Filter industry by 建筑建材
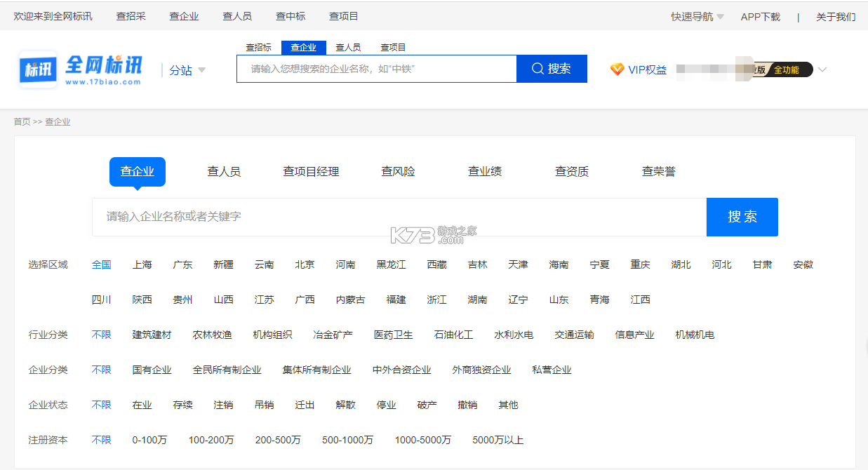The image size is (868, 470). pos(152,335)
